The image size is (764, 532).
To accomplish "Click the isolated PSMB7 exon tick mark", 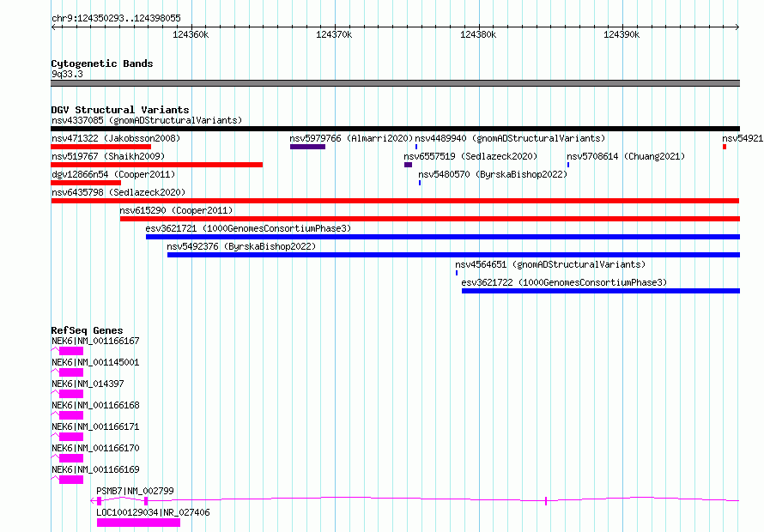I will click(546, 501).
